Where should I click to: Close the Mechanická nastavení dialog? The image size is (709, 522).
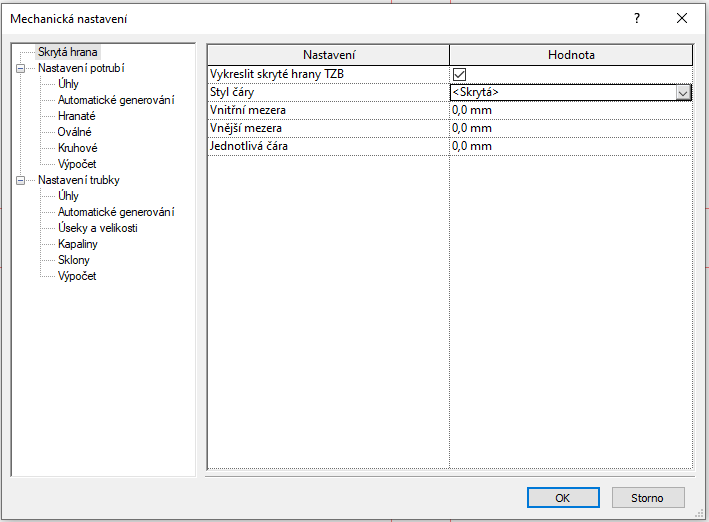682,19
